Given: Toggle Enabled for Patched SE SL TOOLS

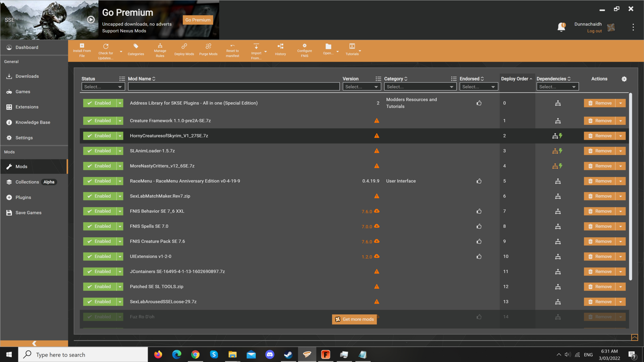Looking at the screenshot, I should 100,287.
